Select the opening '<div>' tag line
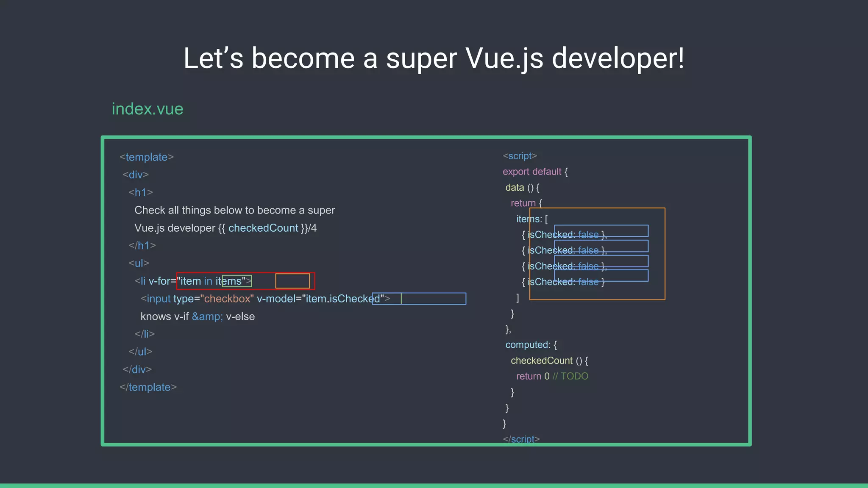The width and height of the screenshot is (868, 488). [x=136, y=175]
